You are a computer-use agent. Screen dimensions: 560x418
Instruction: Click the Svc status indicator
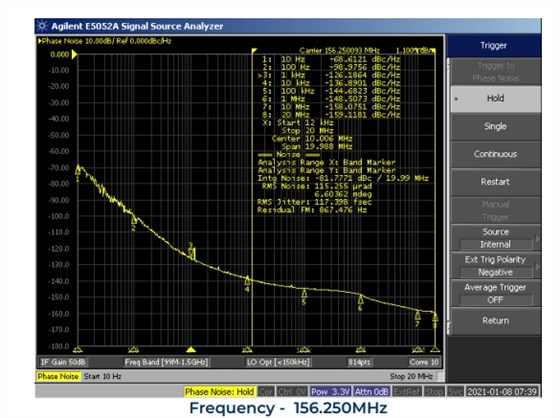pos(455,392)
